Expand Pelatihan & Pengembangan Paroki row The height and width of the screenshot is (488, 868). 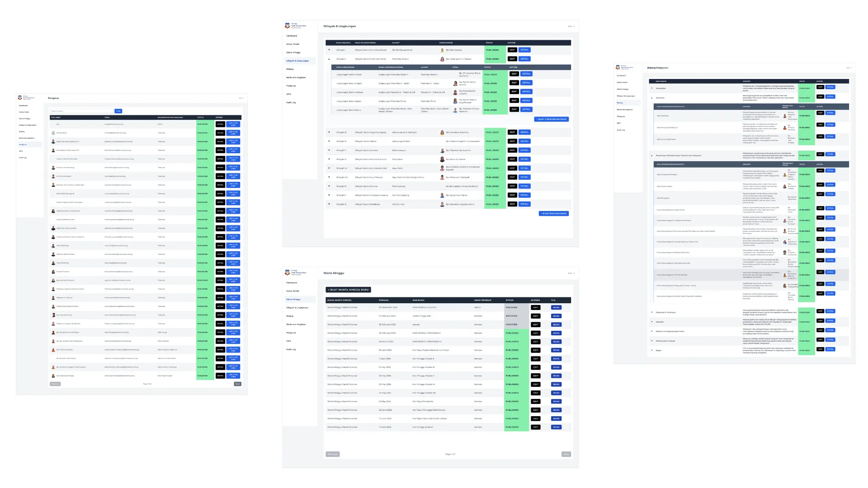tap(652, 331)
